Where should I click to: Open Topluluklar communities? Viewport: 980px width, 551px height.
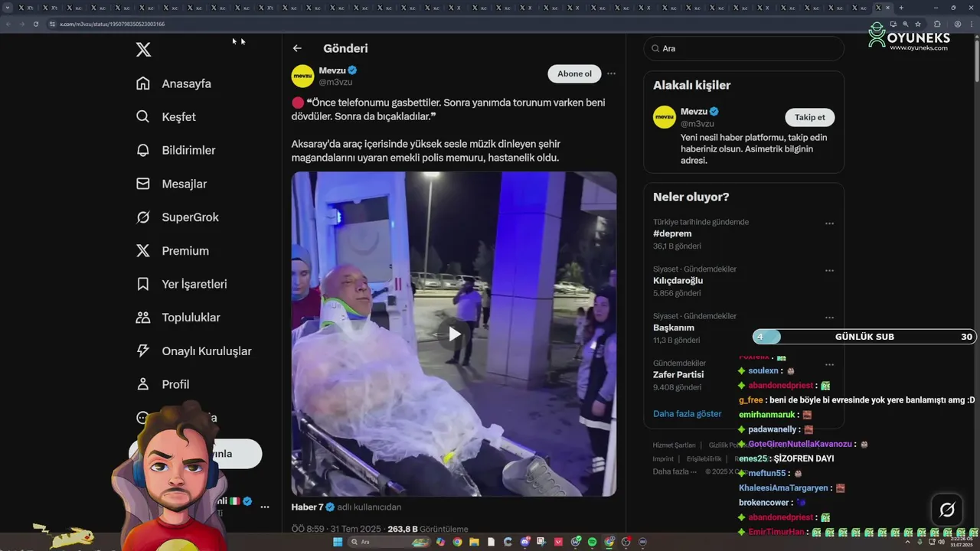[178, 318]
